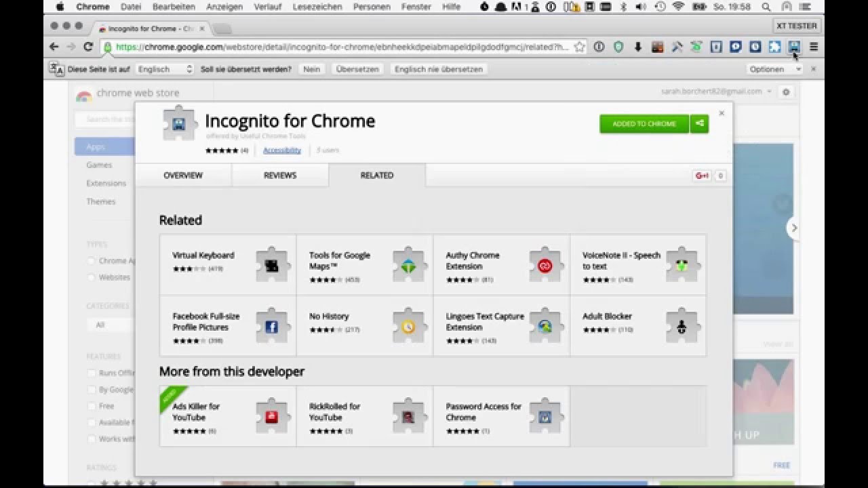Select the Related tab

click(x=377, y=175)
